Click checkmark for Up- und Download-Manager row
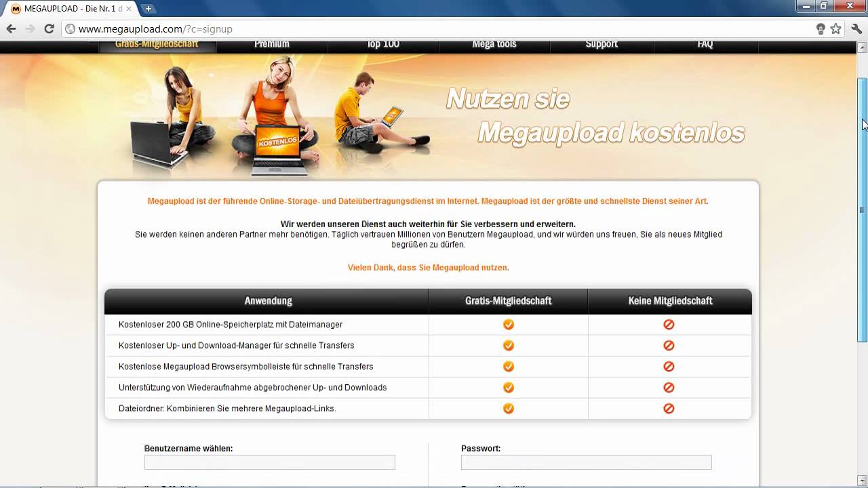The width and height of the screenshot is (868, 488). click(508, 346)
